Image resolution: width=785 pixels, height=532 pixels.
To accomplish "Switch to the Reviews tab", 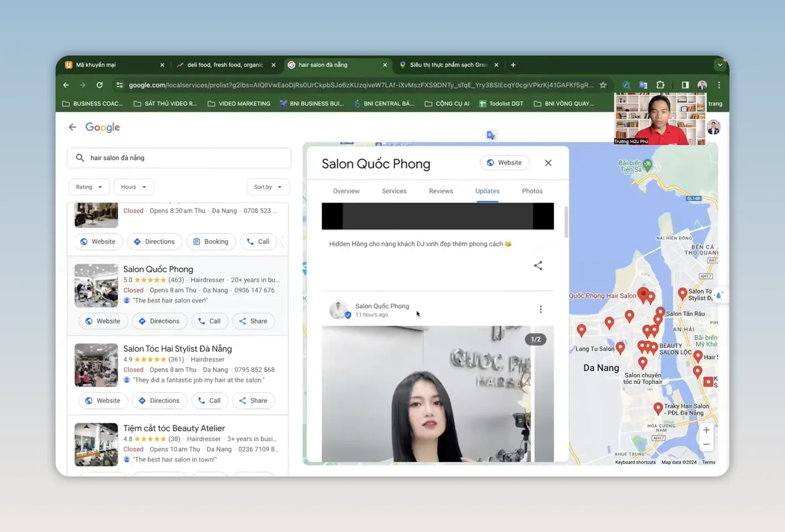I will click(x=441, y=191).
